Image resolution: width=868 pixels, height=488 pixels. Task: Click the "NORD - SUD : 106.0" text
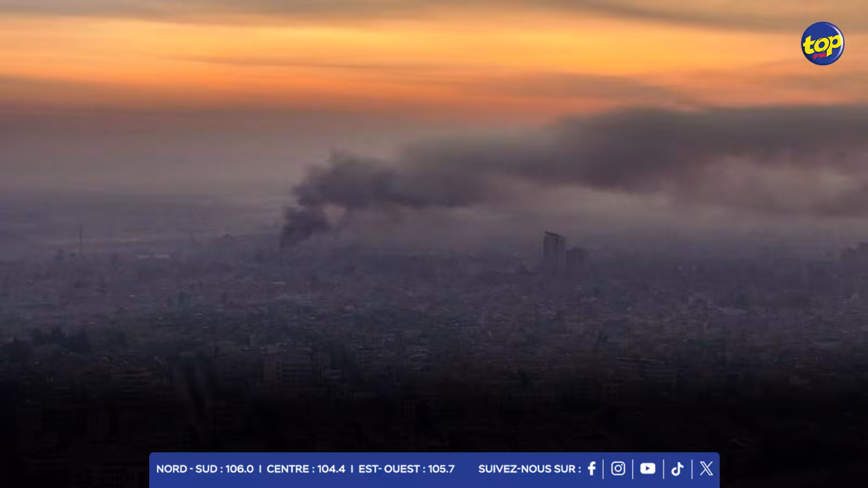[x=205, y=469]
